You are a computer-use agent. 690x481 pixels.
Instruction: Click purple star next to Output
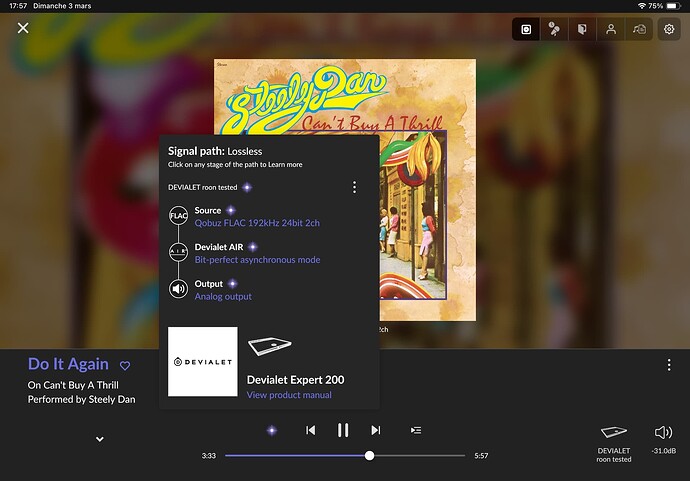click(x=233, y=284)
